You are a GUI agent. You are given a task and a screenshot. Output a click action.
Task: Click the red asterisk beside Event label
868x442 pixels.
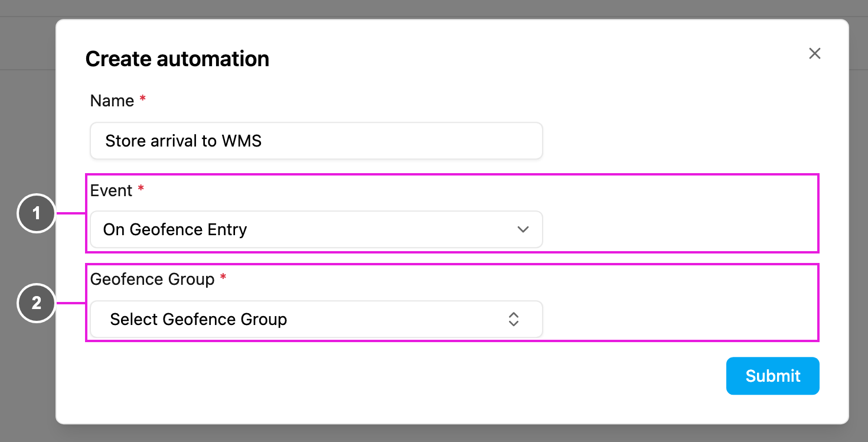pyautogui.click(x=141, y=188)
